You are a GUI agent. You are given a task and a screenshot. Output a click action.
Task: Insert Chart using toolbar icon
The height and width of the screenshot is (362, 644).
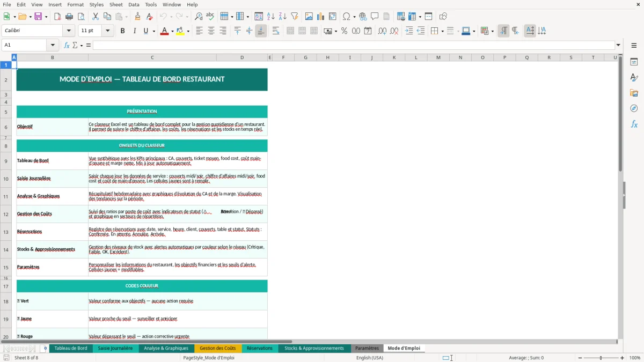[321, 17]
